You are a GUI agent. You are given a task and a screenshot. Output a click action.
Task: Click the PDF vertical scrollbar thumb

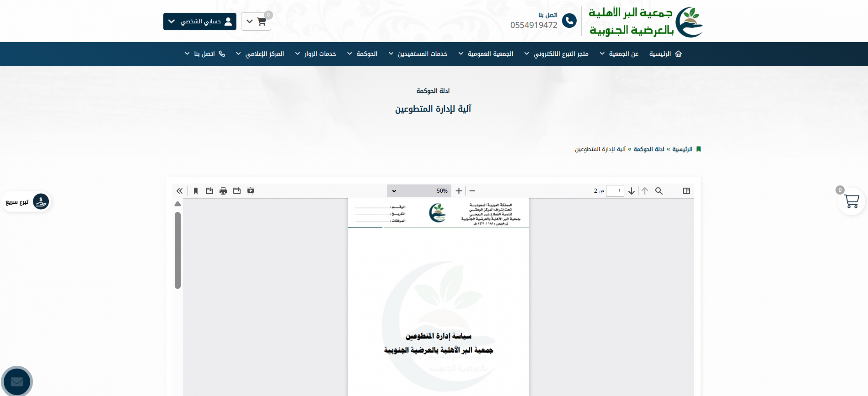tap(178, 250)
